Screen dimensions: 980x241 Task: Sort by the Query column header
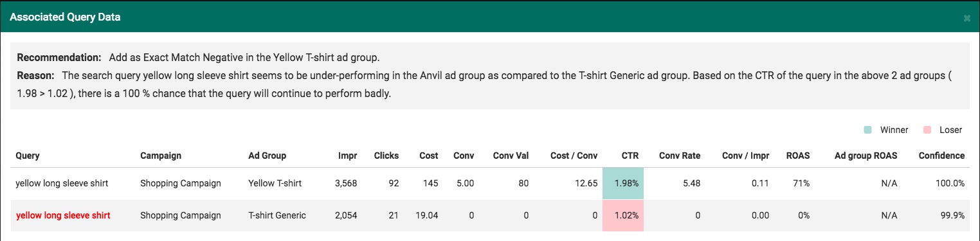pos(28,156)
